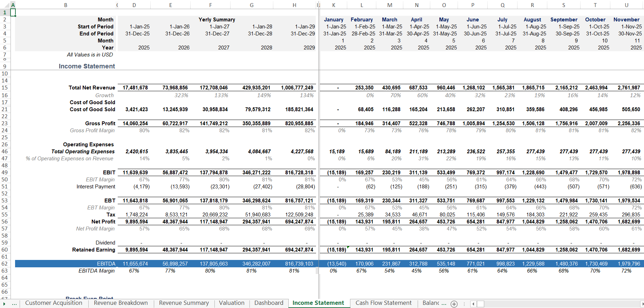This screenshot has height=308, width=644.
Task: Add a new sheet with plus icon
Action: tap(454, 304)
